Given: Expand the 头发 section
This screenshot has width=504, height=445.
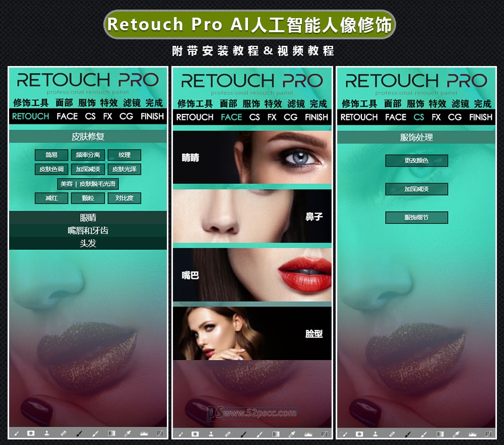Looking at the screenshot, I should tap(88, 243).
